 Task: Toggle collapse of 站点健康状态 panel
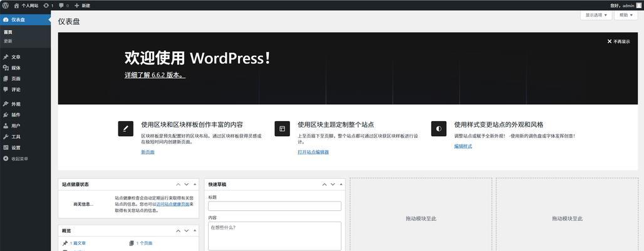[x=195, y=184]
